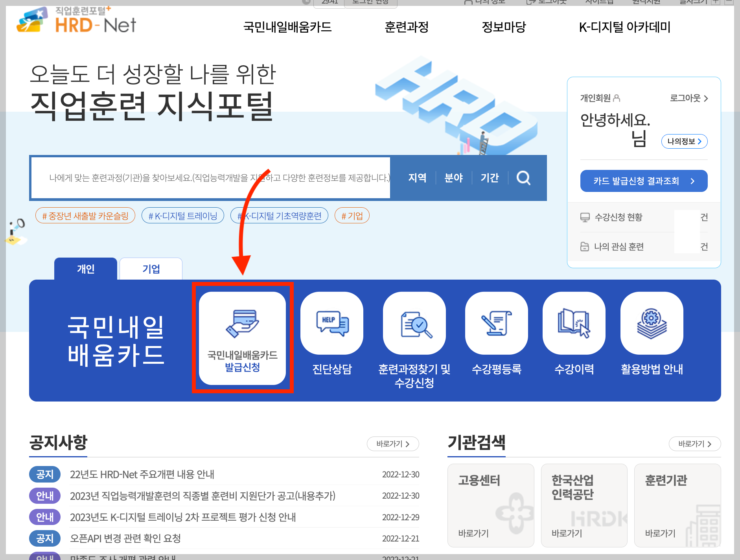Open the 활용방법 안내 gear icon
Image resolution: width=740 pixels, height=560 pixels.
click(x=652, y=323)
